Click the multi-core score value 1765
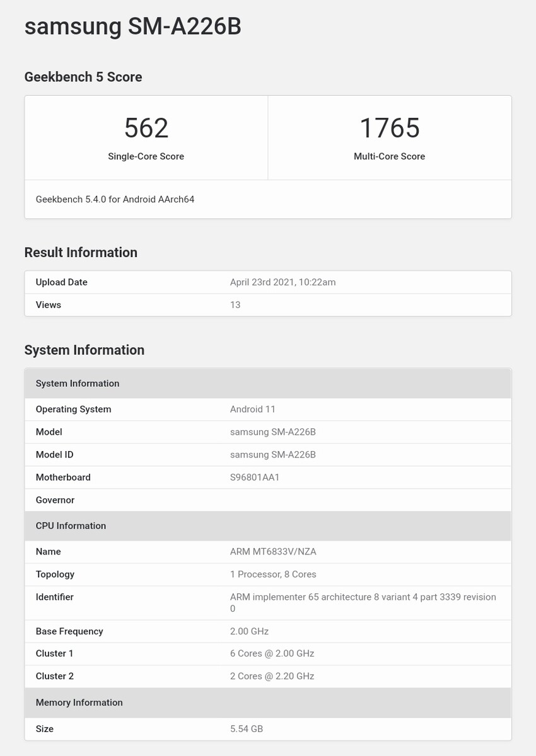This screenshot has width=536, height=756. (390, 128)
